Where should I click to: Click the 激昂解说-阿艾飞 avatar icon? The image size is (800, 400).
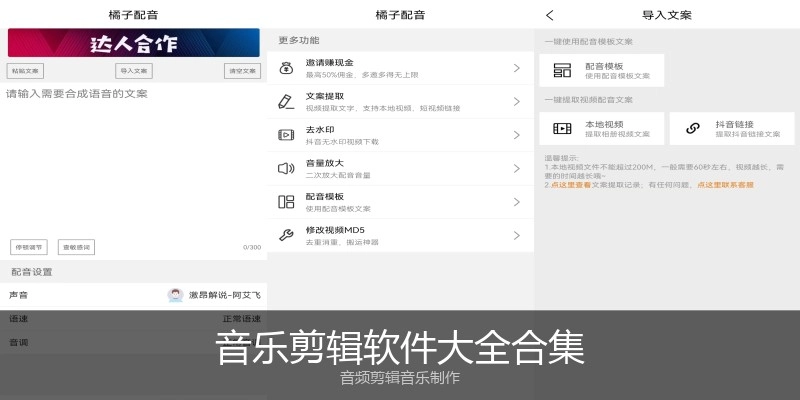(x=176, y=295)
